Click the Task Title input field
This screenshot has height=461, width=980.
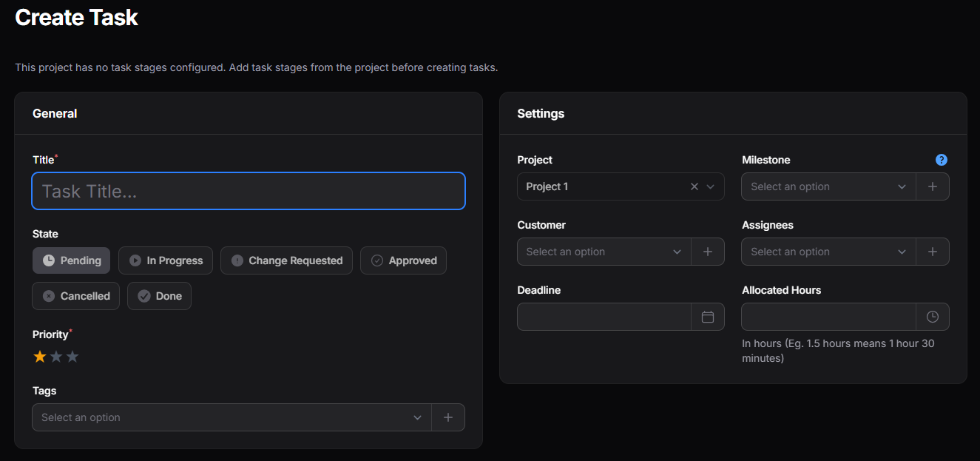pyautogui.click(x=249, y=191)
